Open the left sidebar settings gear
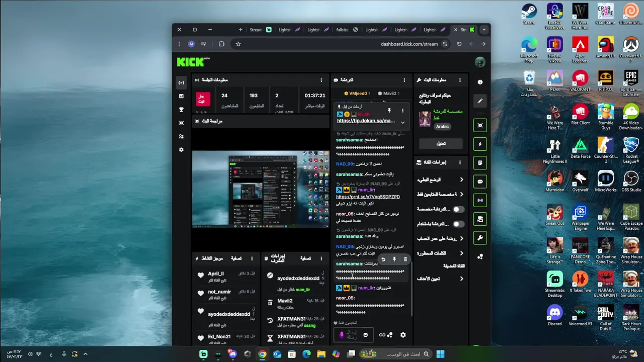Viewport: 644px width, 362px height. [182, 150]
